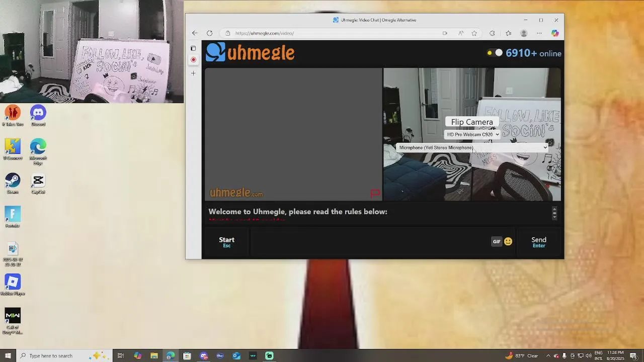The width and height of the screenshot is (644, 362).
Task: Open Edge settings and more menu
Action: [539, 33]
